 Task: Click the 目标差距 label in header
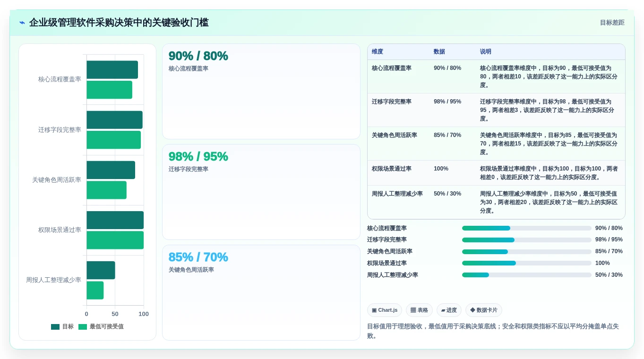tap(612, 23)
